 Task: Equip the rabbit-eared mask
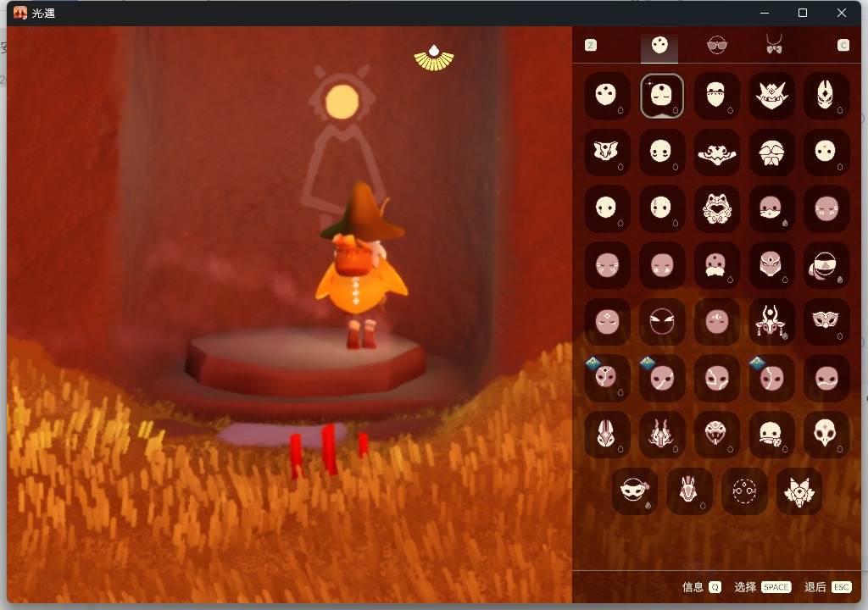coord(607,435)
